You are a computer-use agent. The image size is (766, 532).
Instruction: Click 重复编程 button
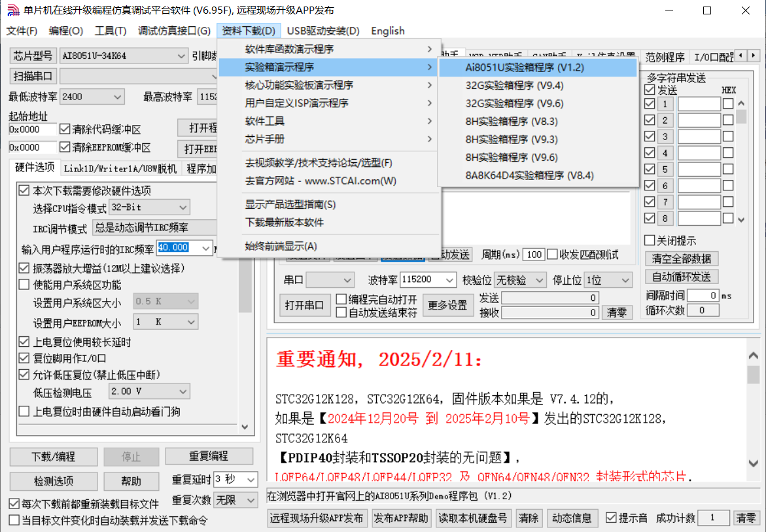209,456
